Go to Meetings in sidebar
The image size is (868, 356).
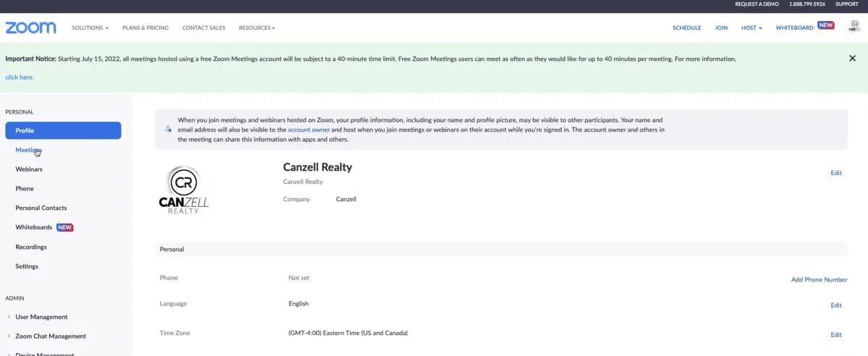[29, 150]
